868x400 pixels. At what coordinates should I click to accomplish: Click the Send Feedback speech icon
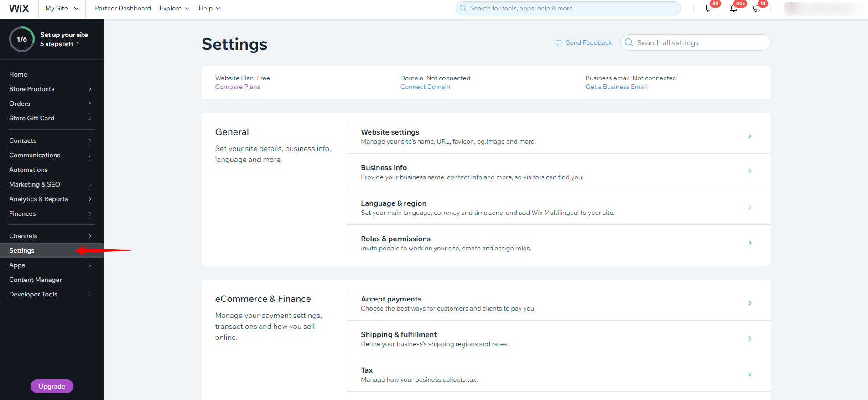[x=559, y=42]
